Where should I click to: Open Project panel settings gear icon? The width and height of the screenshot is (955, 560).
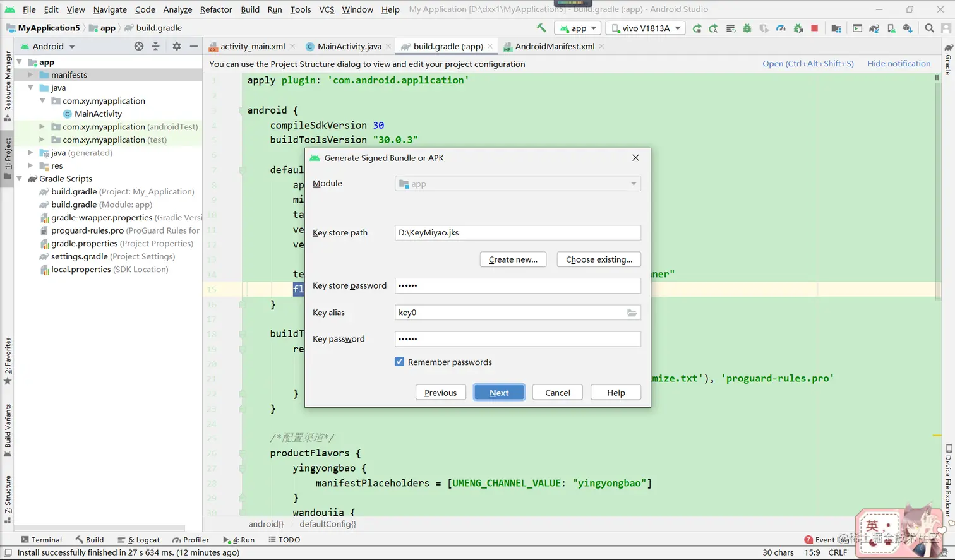177,46
